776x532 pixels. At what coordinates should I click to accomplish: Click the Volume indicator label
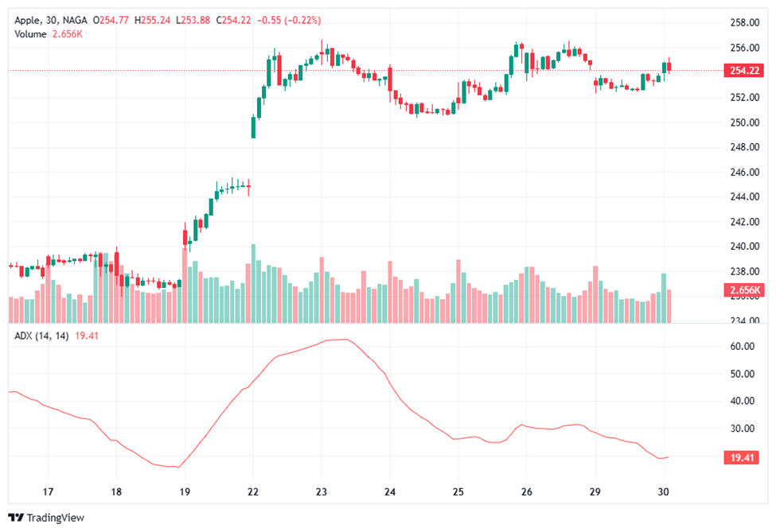click(x=29, y=34)
